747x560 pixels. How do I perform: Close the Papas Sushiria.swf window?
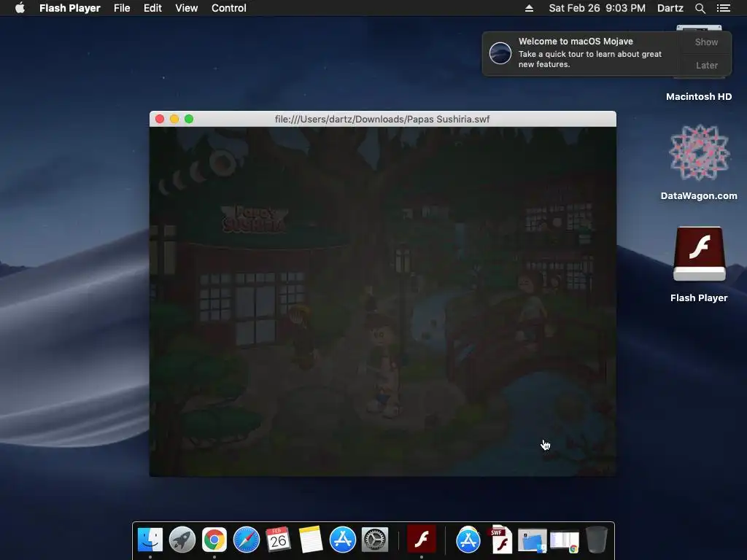click(160, 119)
